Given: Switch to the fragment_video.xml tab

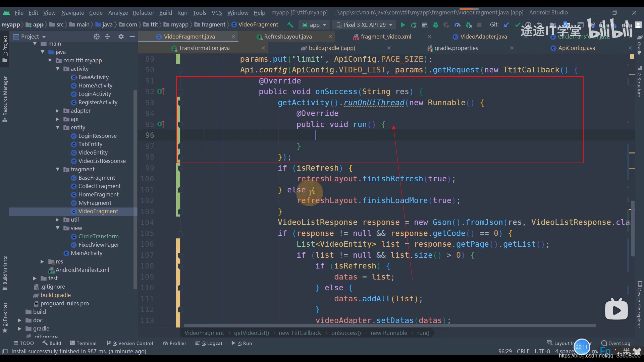Looking at the screenshot, I should [386, 37].
